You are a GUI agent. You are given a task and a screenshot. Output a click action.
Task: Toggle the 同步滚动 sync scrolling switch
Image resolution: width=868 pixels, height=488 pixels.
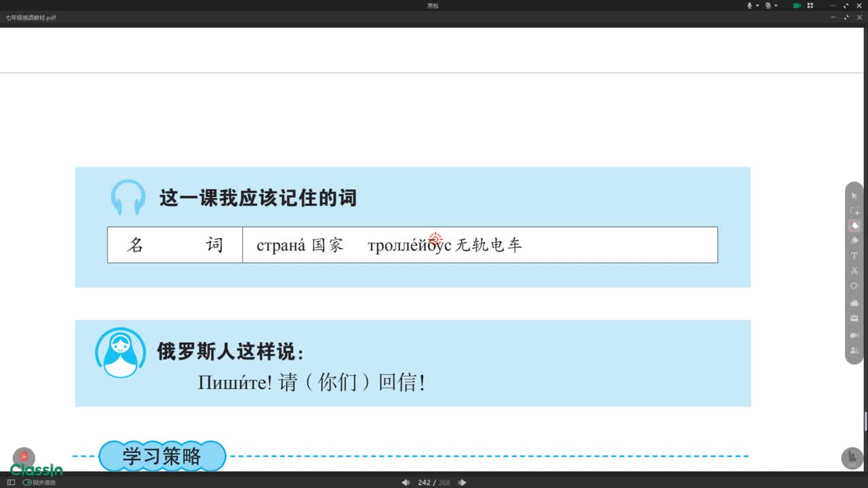pyautogui.click(x=27, y=483)
